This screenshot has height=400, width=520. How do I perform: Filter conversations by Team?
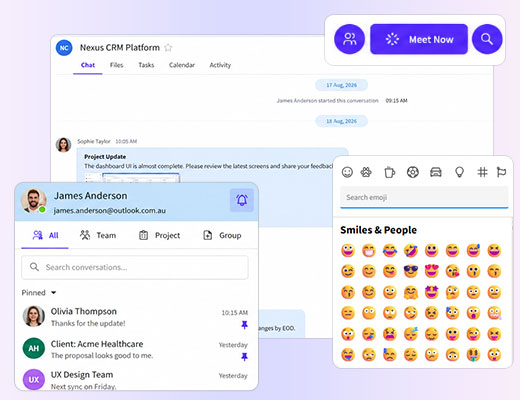click(98, 235)
